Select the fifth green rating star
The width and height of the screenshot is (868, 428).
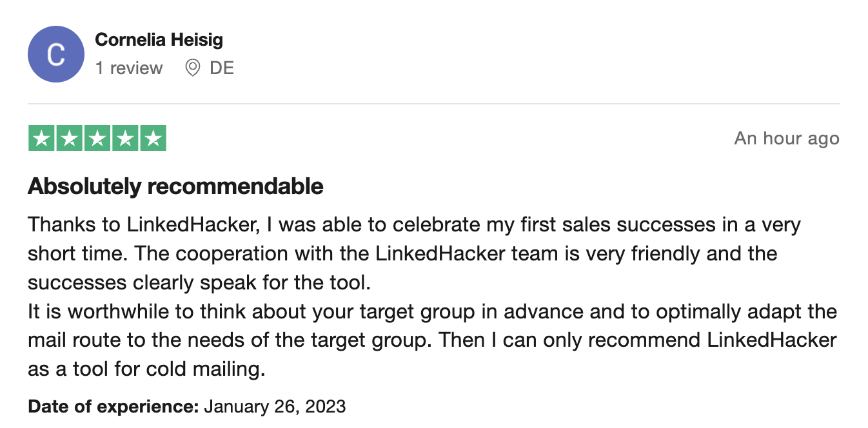point(153,139)
